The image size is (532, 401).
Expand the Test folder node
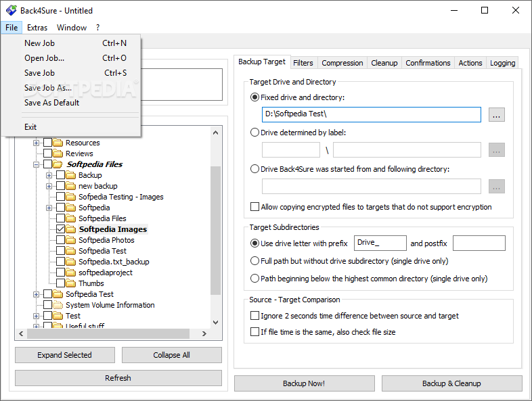coord(36,316)
